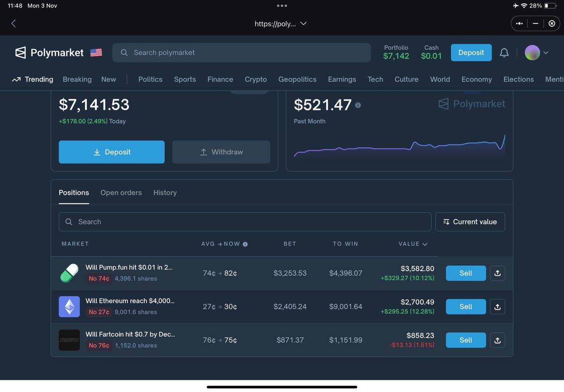Open the 'Will Pump.fun hit $0.01' market
Screen dimensions: 564x392
tap(129, 267)
